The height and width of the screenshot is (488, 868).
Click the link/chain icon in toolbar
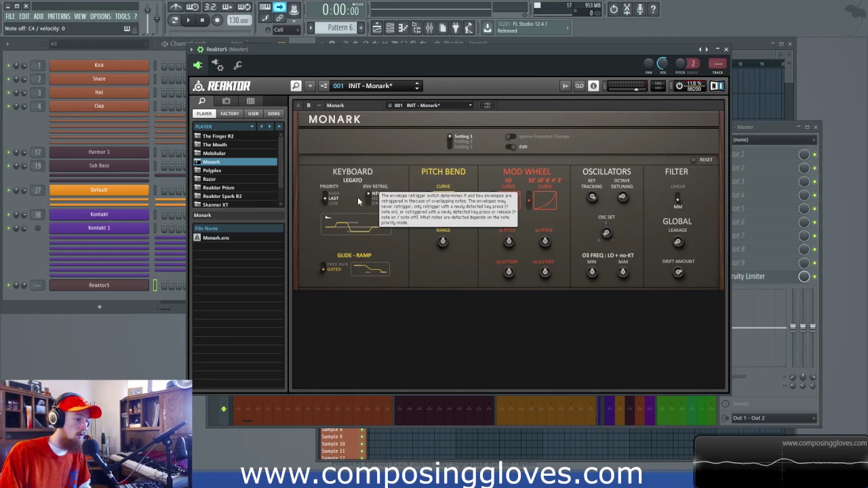pos(279,18)
